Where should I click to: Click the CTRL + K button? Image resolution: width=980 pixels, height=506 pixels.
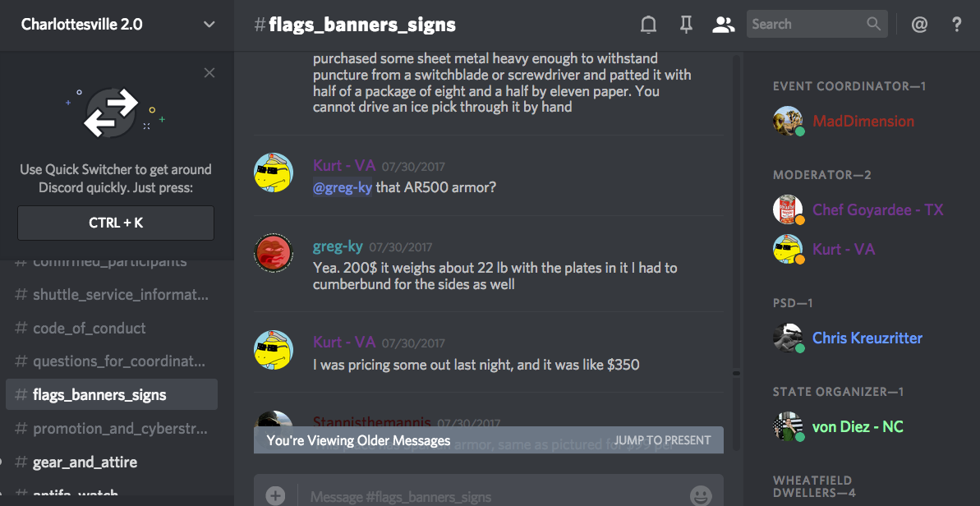pyautogui.click(x=116, y=223)
